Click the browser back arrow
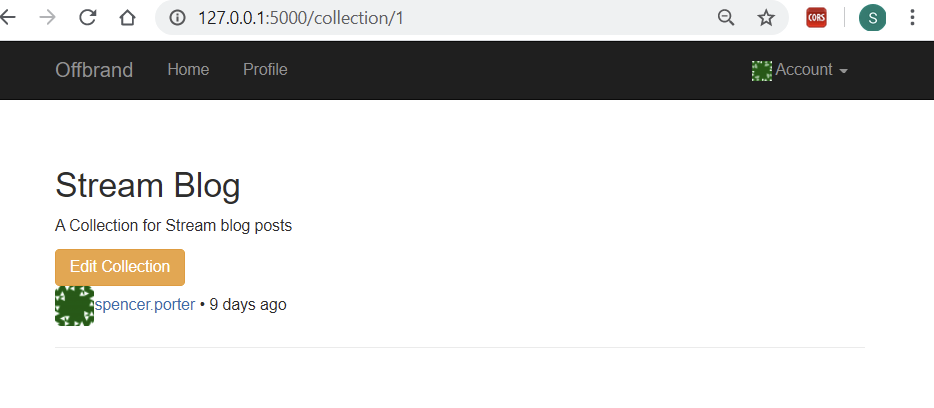The image size is (934, 408). (8, 17)
